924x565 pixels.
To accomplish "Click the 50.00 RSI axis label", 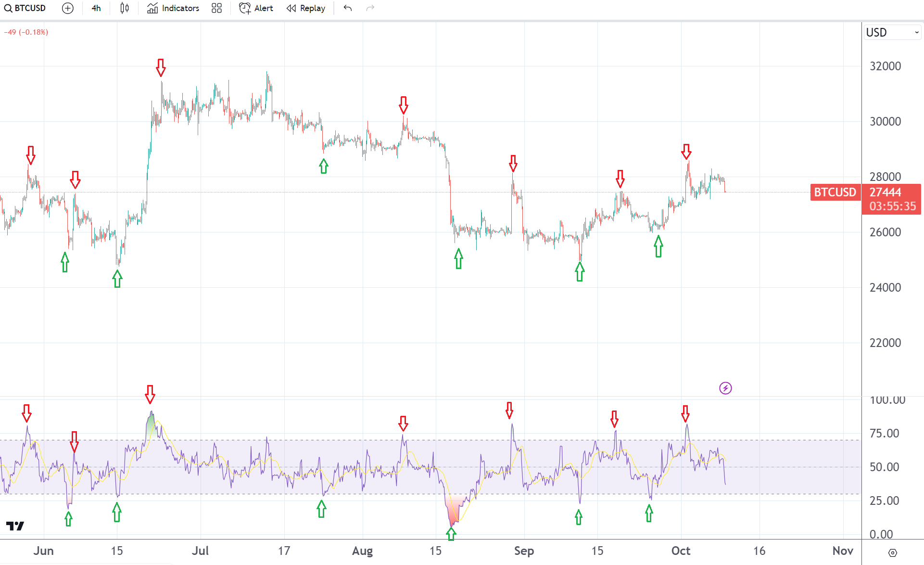I will (885, 467).
